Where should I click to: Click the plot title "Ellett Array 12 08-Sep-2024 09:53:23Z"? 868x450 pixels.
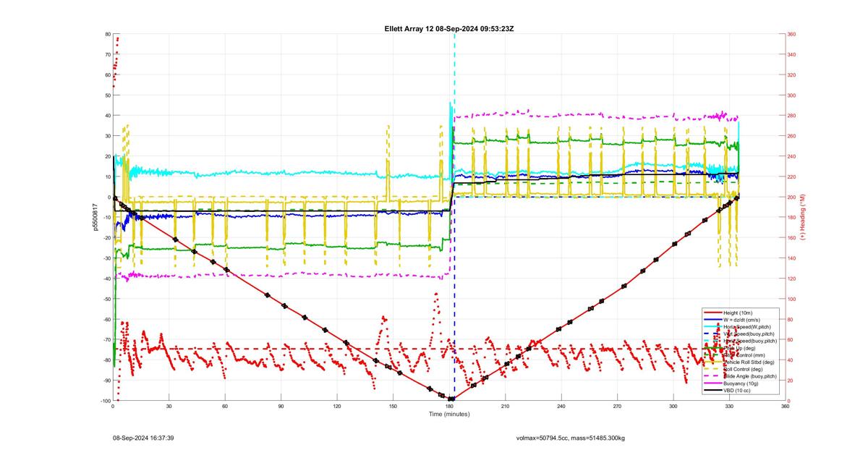(449, 28)
